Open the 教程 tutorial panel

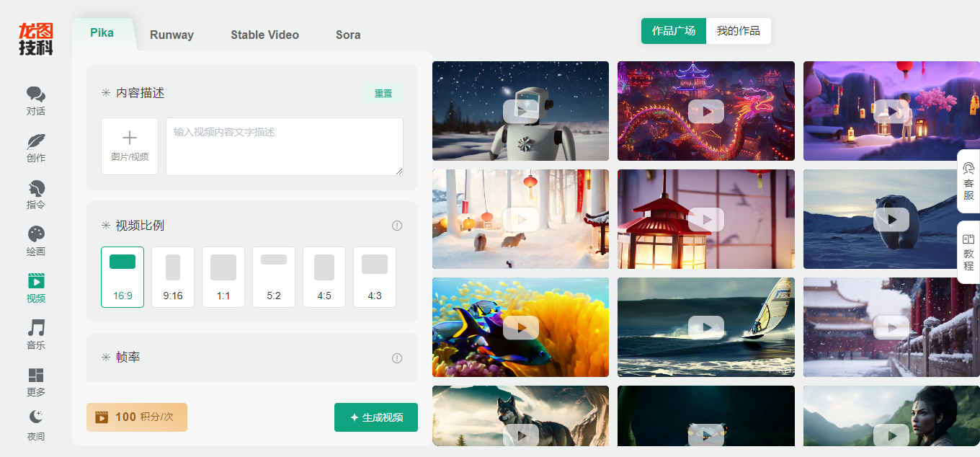[x=968, y=252]
